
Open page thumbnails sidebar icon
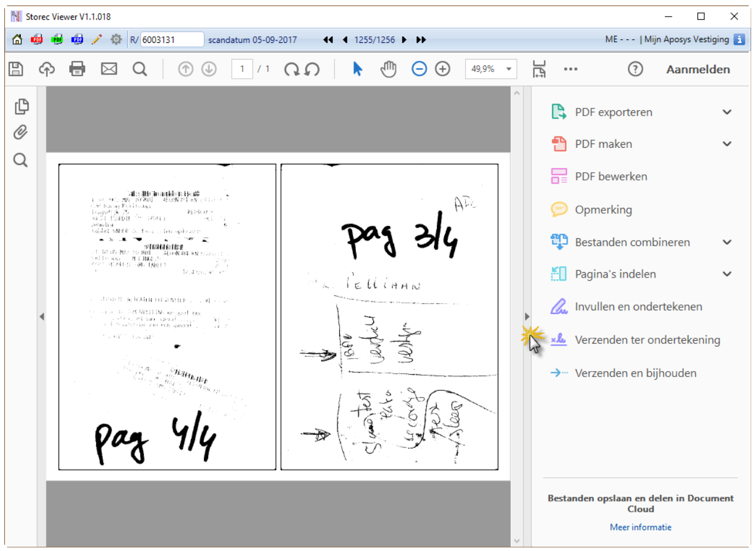tap(21, 106)
